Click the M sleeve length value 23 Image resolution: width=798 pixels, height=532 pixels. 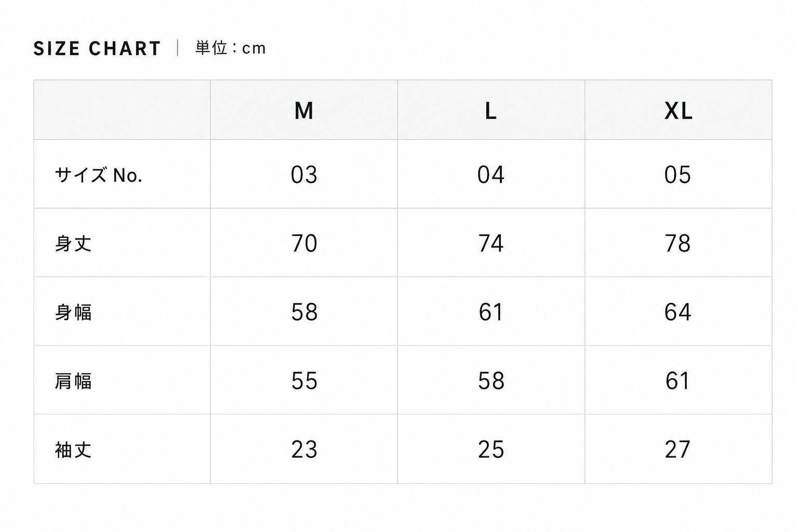[x=304, y=449]
